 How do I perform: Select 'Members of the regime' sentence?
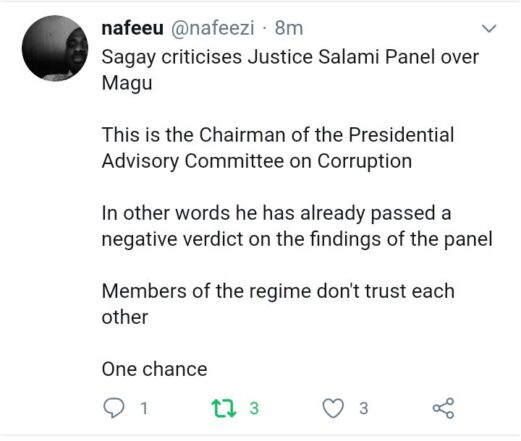[278, 304]
